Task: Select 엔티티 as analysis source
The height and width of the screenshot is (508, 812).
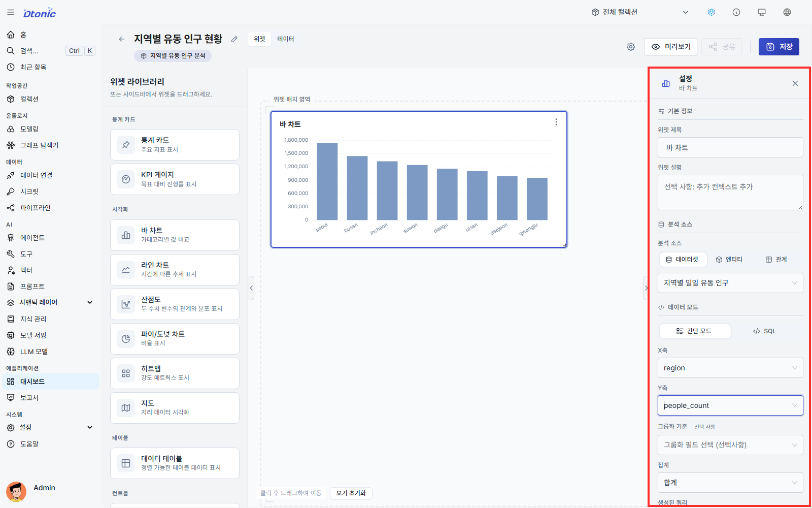Action: [729, 260]
